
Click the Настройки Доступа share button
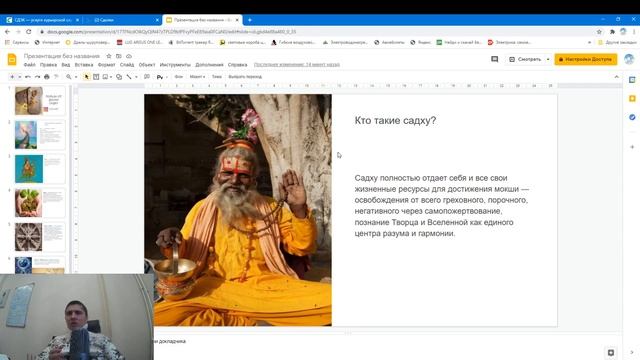586,60
